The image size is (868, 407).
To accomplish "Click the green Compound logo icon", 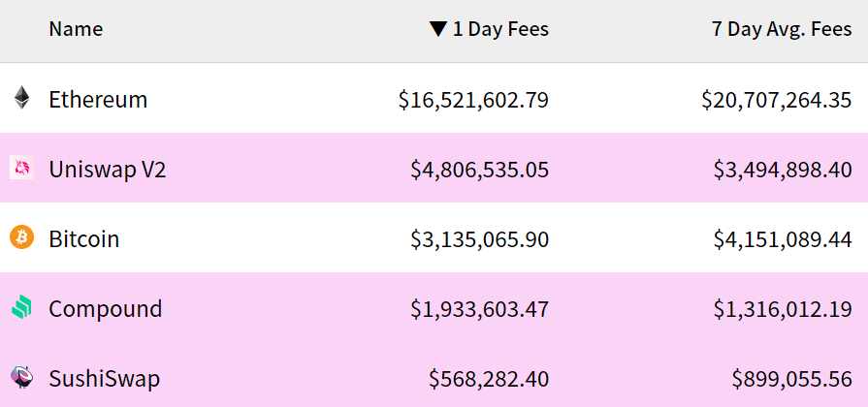I will 21,307.
